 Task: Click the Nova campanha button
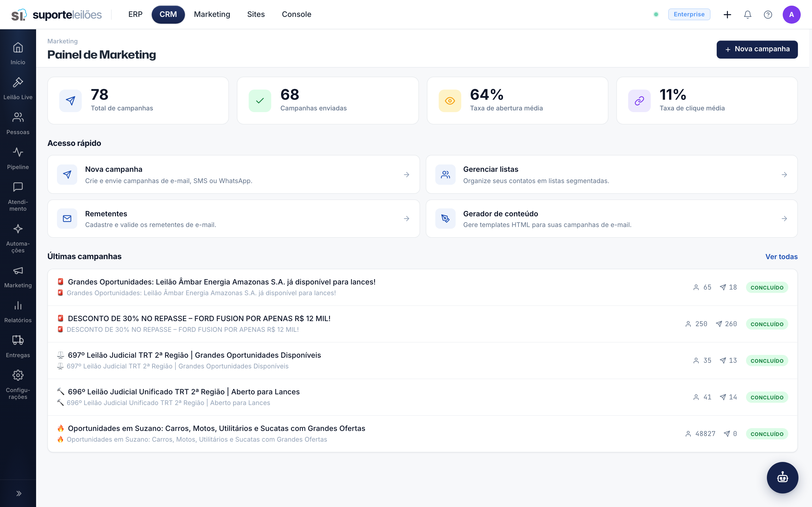tap(757, 49)
